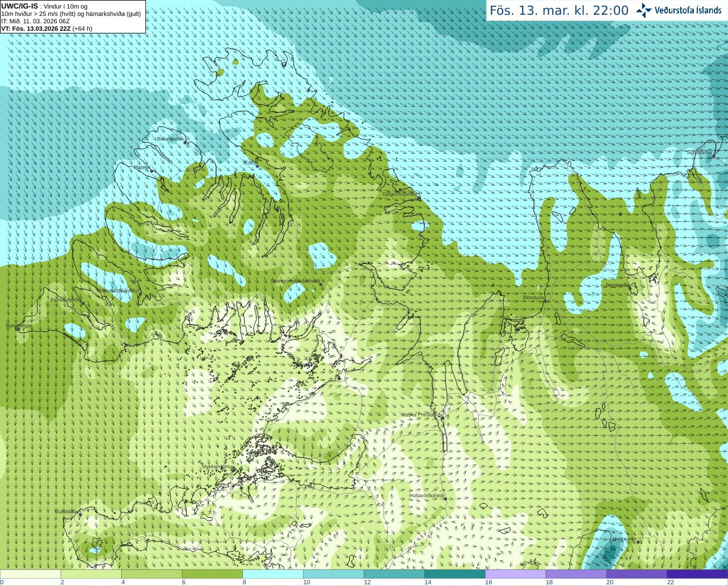Click the Flateyri station label
This screenshot has height=586, width=728.
coord(142,167)
